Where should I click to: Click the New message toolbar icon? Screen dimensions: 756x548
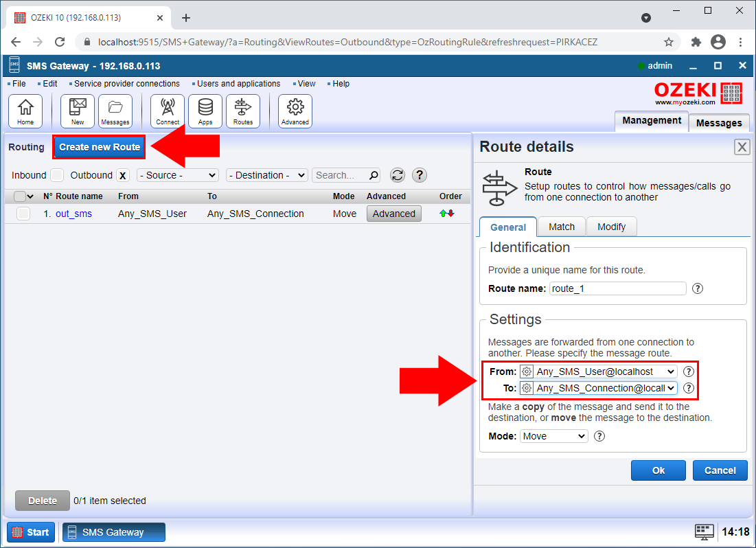pyautogui.click(x=77, y=111)
